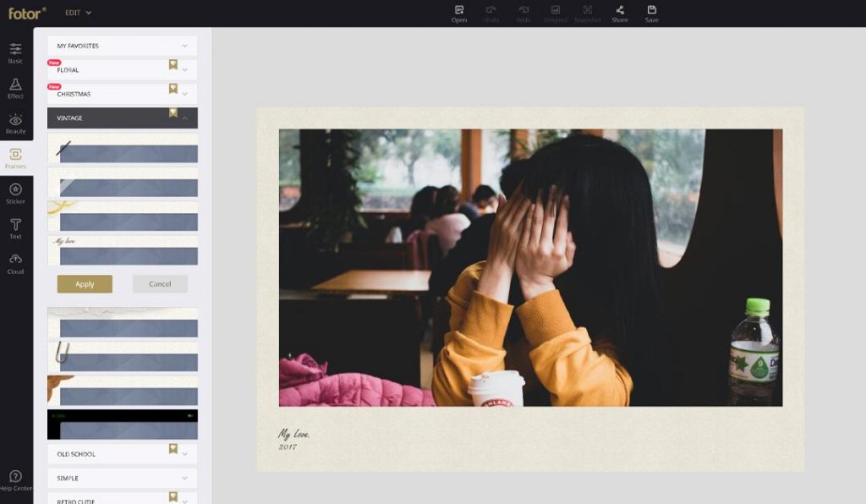Select the Frames sidebar tool
The height and width of the screenshot is (504, 866).
click(x=15, y=158)
